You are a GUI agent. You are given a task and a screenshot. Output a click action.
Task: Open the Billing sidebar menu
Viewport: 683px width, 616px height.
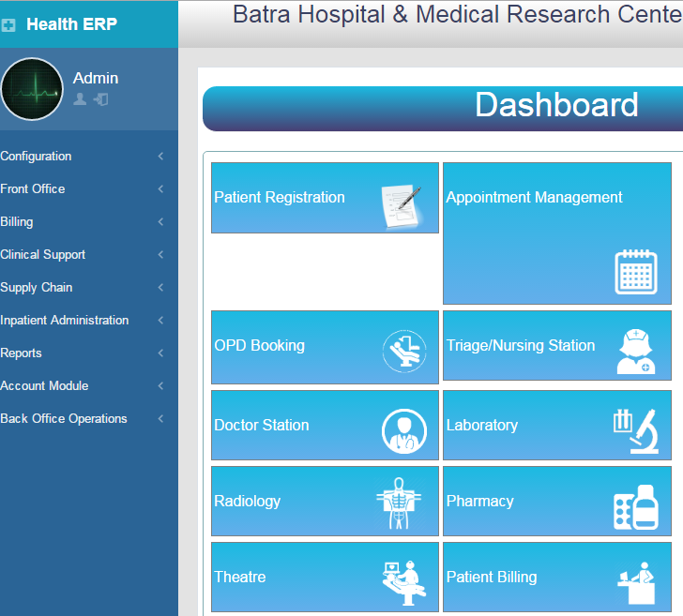(x=89, y=222)
